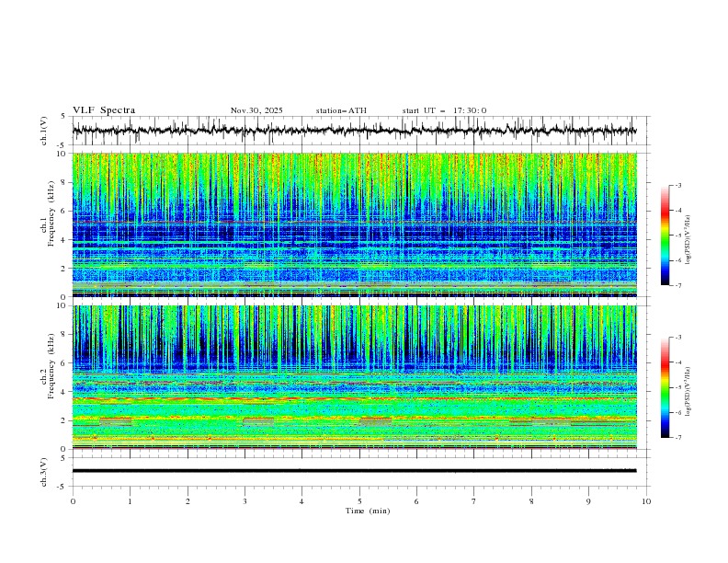This screenshot has width=728, height=563.
Task: Click the ch.1 colorbar "-3" tick label
Action: click(x=678, y=185)
